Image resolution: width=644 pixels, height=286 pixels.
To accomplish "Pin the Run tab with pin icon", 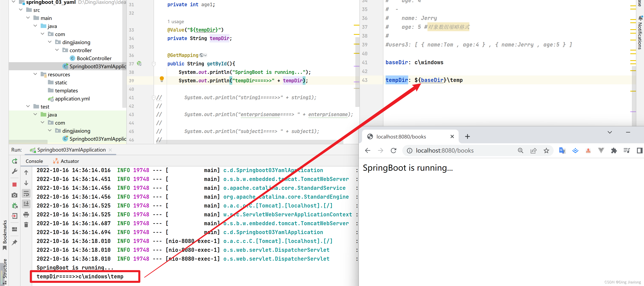I will coord(14,242).
